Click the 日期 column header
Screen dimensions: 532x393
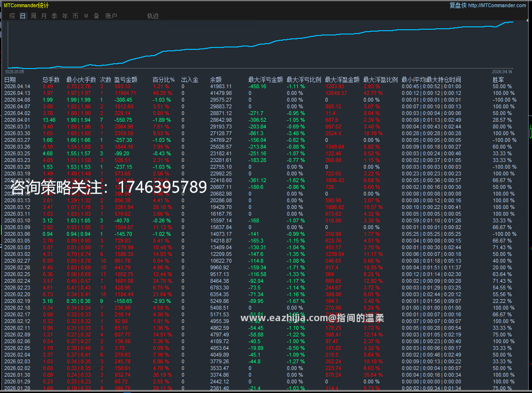pyautogui.click(x=10, y=80)
